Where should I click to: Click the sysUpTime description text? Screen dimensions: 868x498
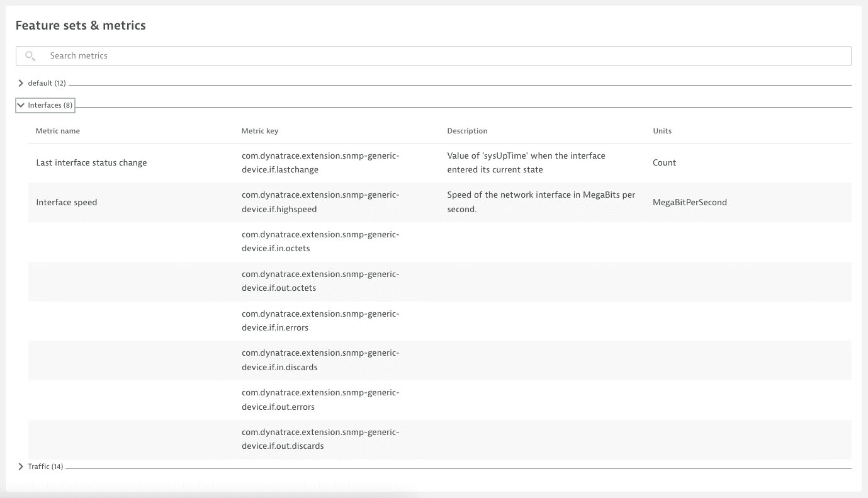tap(526, 162)
